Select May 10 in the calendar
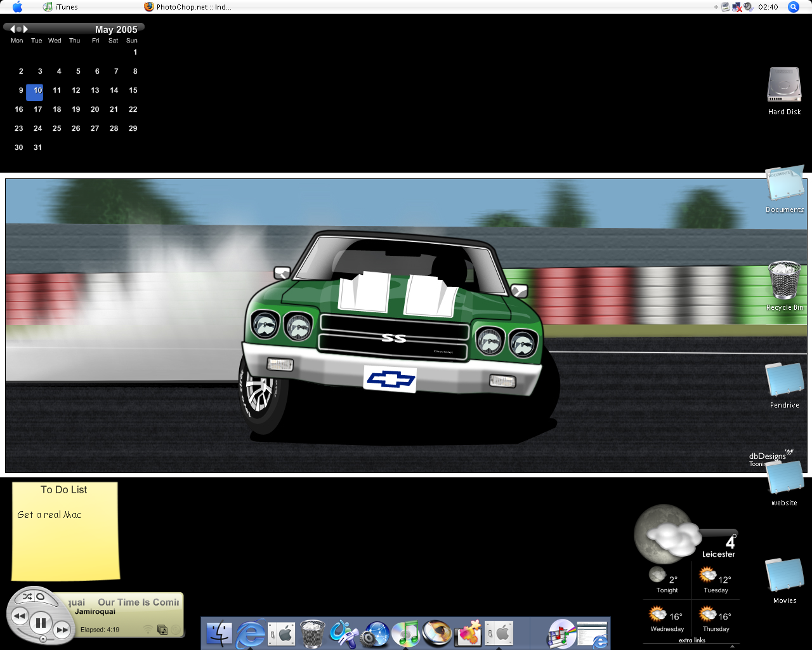This screenshot has height=650, width=812. pyautogui.click(x=35, y=92)
